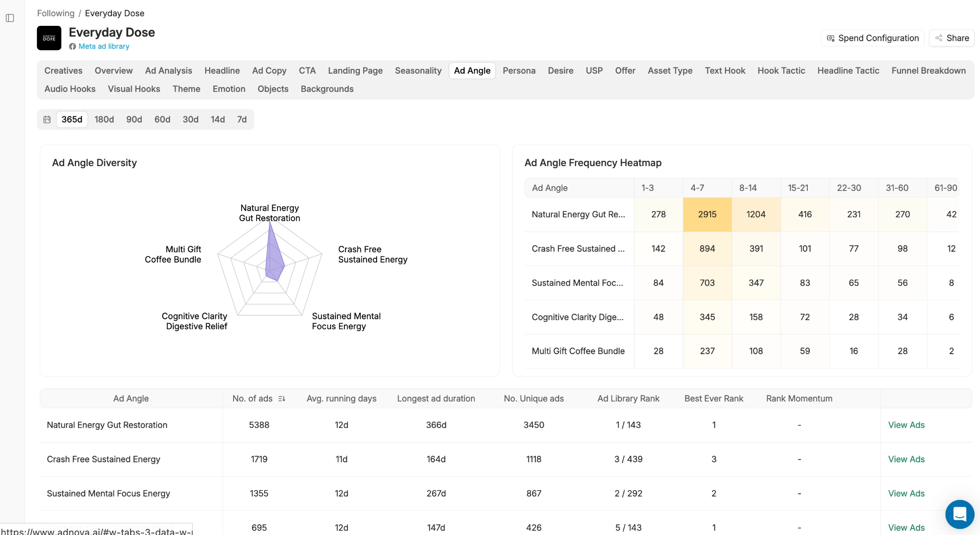
Task: Select the 180d time range
Action: tap(104, 120)
